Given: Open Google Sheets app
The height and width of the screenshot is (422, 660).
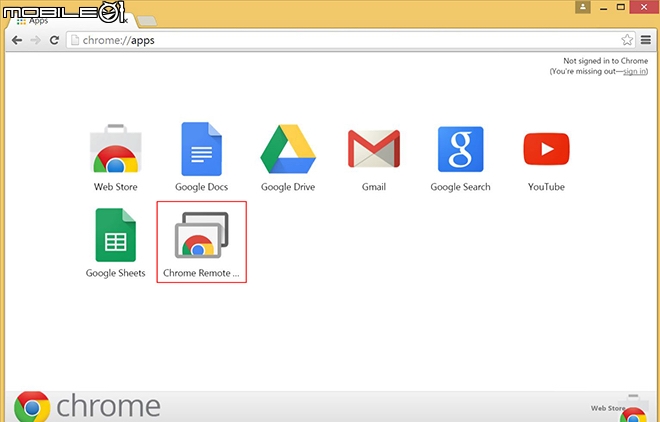Looking at the screenshot, I should coord(116,235).
